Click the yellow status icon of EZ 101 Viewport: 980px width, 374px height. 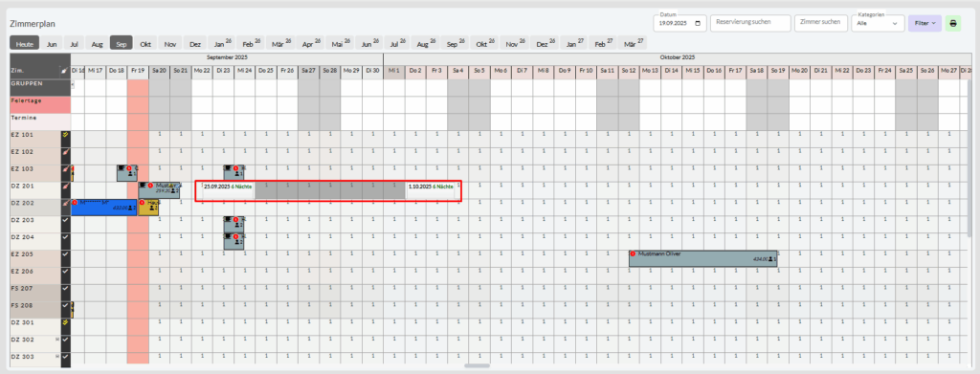65,135
